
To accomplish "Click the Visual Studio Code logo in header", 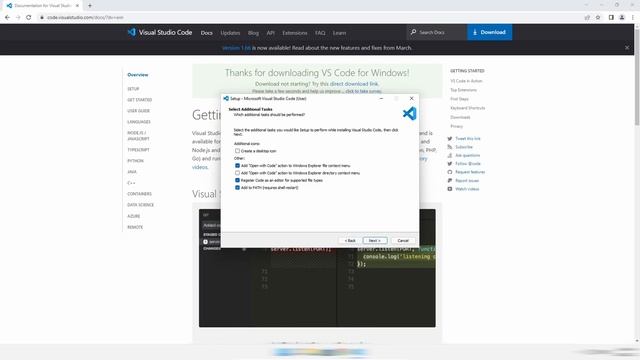I will pos(131,32).
